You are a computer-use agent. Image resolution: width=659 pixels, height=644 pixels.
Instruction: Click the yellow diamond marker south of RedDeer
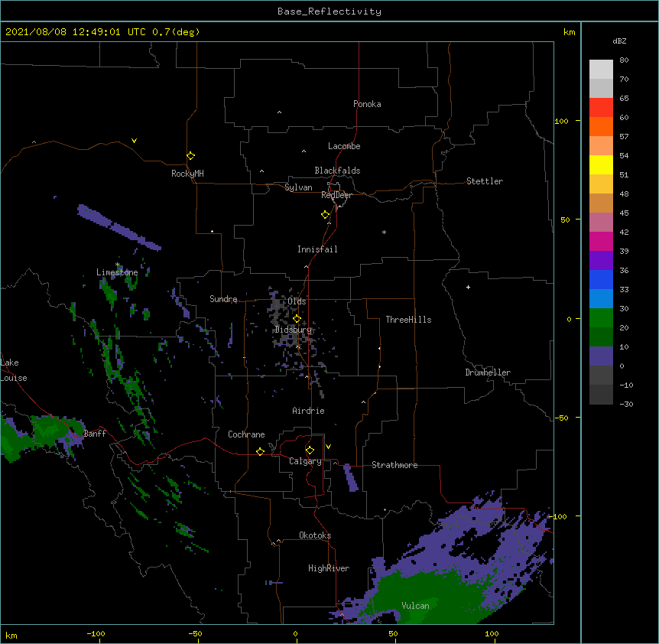tap(326, 215)
